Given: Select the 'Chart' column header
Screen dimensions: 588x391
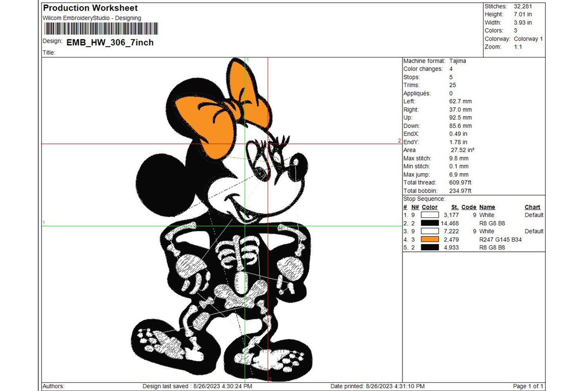Looking at the screenshot, I should (532, 207).
